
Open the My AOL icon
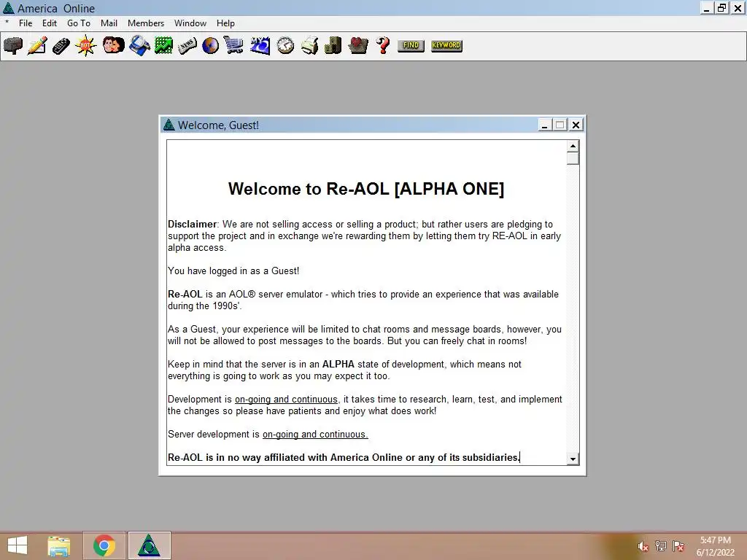(x=260, y=46)
